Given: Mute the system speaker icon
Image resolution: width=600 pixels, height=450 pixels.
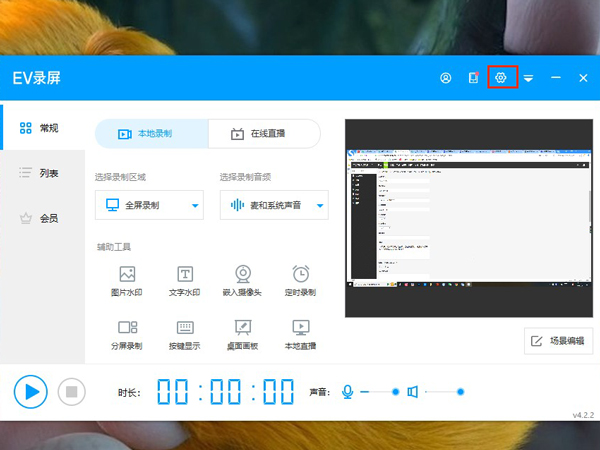Looking at the screenshot, I should [412, 391].
